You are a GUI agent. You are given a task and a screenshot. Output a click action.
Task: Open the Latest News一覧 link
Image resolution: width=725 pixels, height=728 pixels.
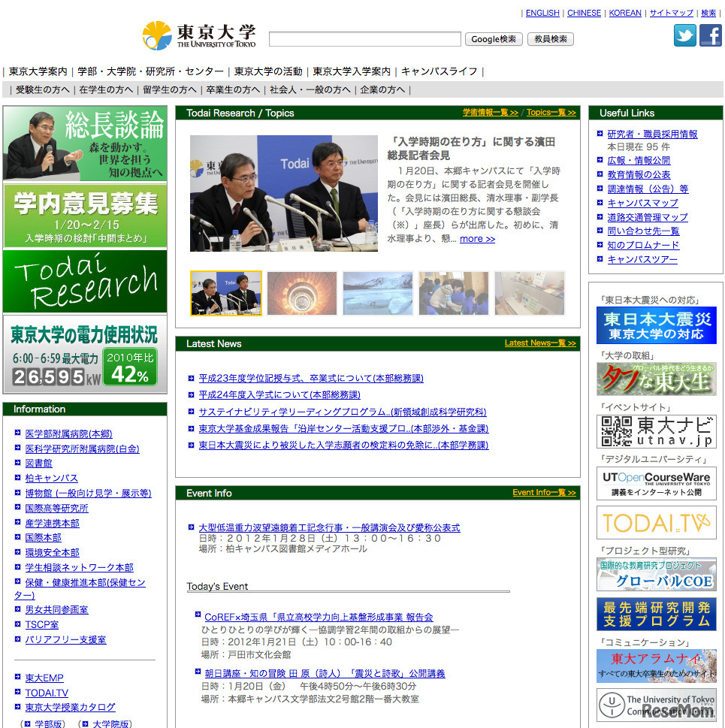[x=540, y=343]
